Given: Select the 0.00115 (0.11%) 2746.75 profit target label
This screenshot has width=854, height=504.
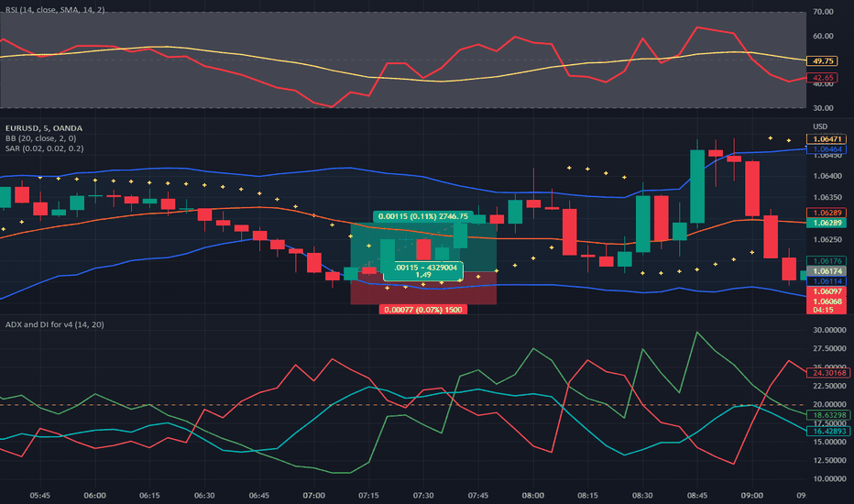Looking at the screenshot, I should (422, 216).
